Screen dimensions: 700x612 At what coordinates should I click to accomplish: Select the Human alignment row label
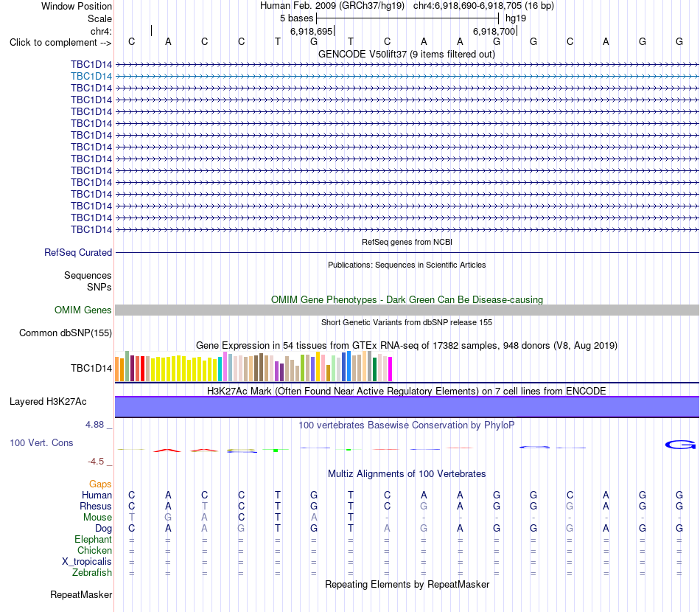point(97,495)
